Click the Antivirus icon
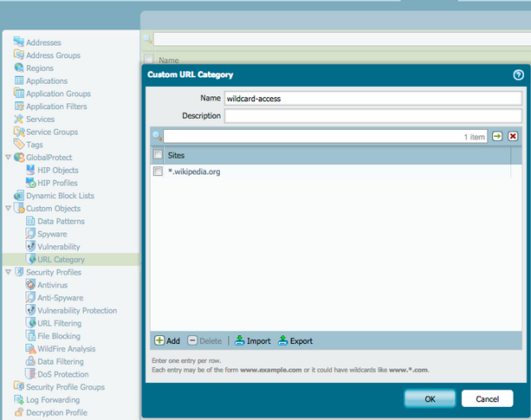The height and width of the screenshot is (420, 531). click(30, 285)
